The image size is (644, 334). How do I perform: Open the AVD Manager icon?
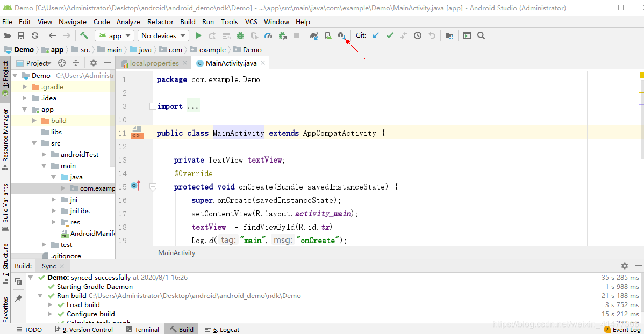pos(328,35)
